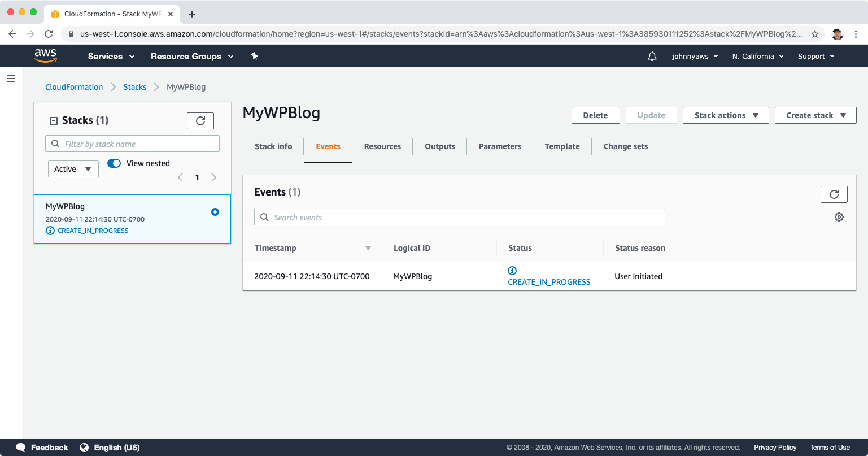
Task: Open the notifications bell
Action: pyautogui.click(x=652, y=57)
